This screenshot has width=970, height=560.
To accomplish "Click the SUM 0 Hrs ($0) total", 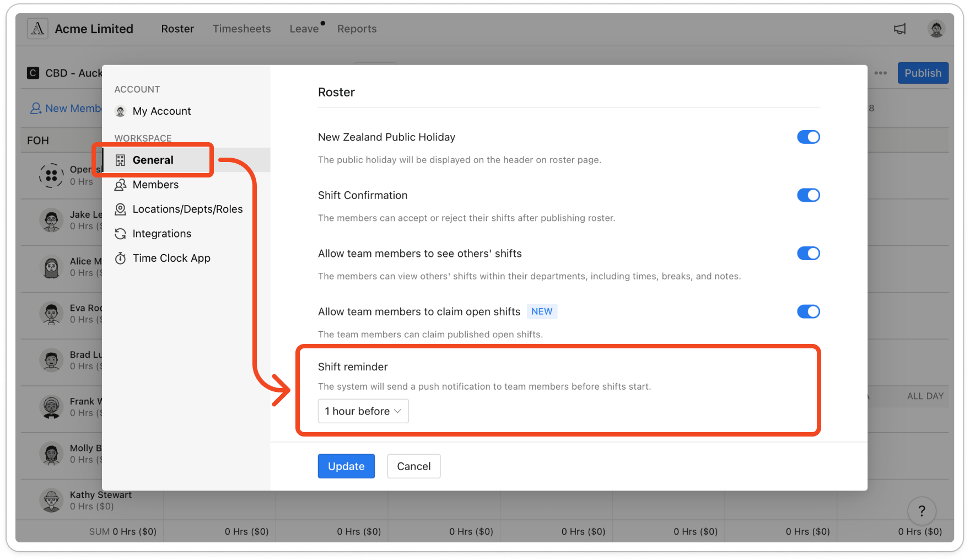I will click(123, 532).
